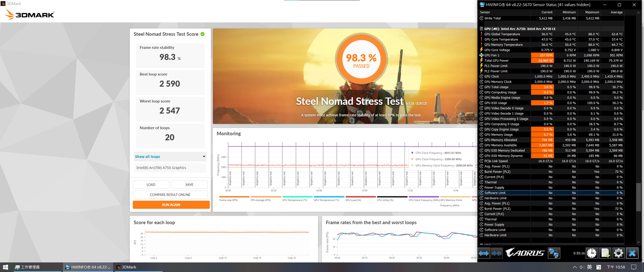Screen dimensions: 644x272
Task: Click thermometer icon of GPU Core Temperature
Action: 481,39
